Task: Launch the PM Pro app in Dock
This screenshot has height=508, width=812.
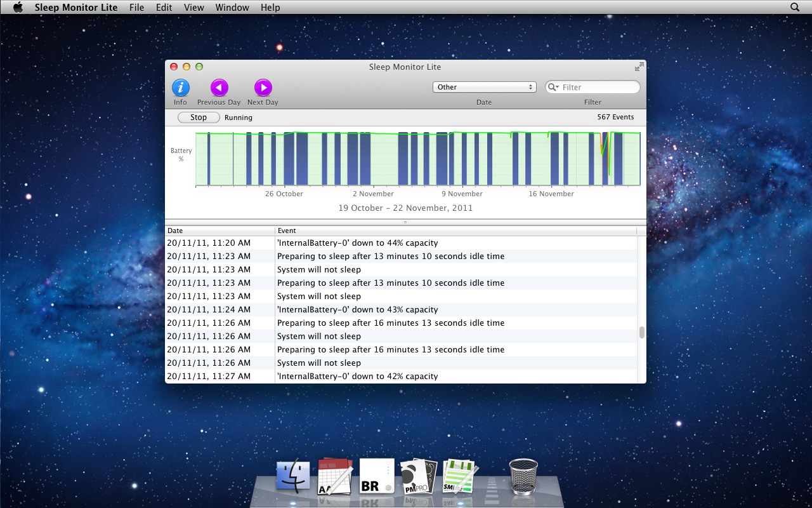Action: click(x=419, y=476)
